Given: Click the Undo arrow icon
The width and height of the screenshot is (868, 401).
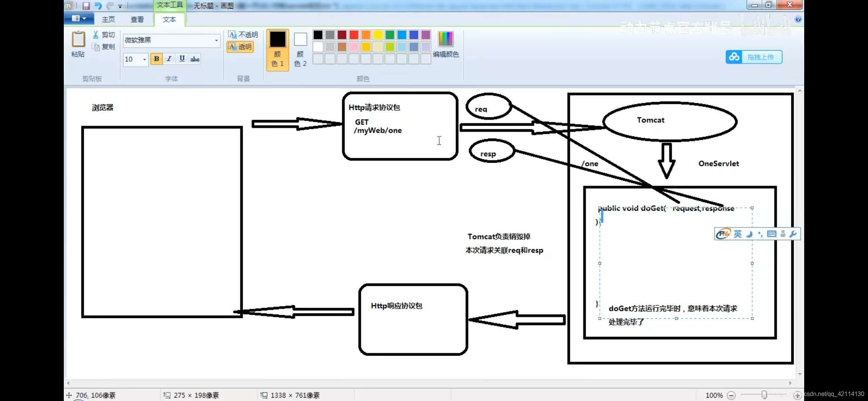Looking at the screenshot, I should (98, 6).
